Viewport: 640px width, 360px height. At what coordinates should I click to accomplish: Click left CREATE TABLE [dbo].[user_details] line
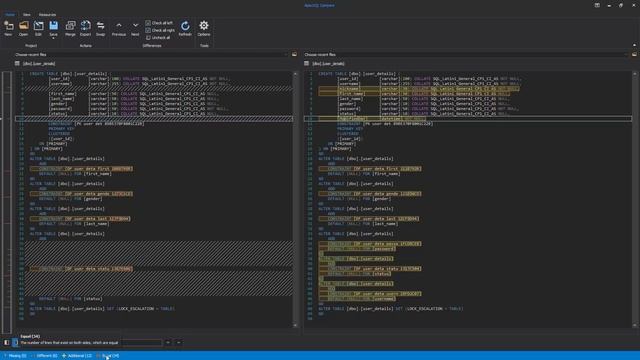tap(69, 74)
